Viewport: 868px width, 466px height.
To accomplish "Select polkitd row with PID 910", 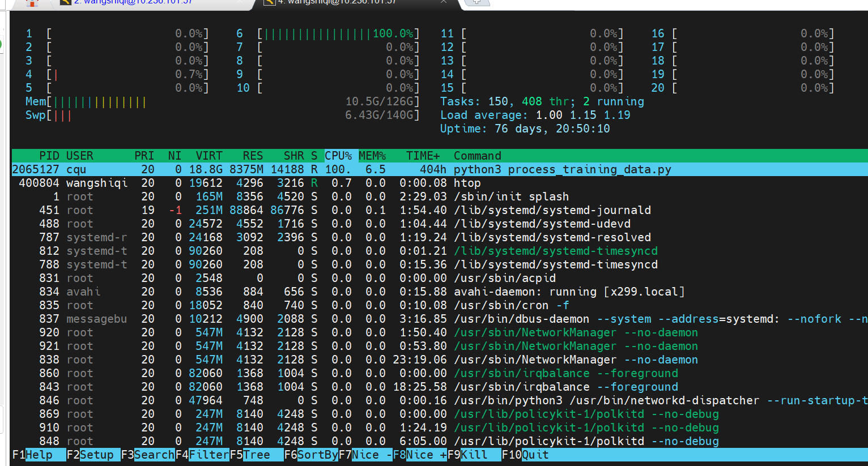I will point(440,427).
